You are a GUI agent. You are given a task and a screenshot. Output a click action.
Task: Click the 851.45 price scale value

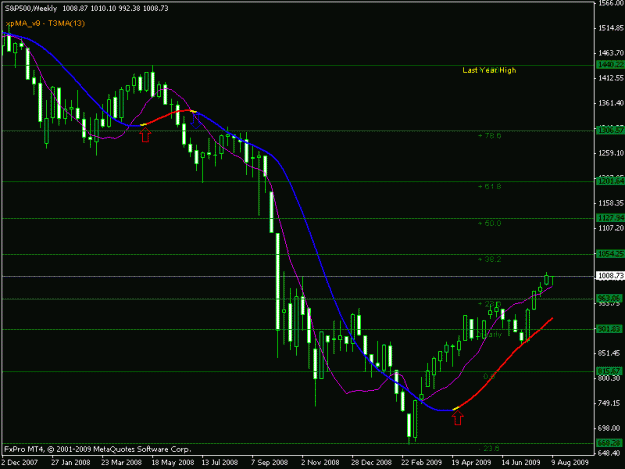[610, 353]
